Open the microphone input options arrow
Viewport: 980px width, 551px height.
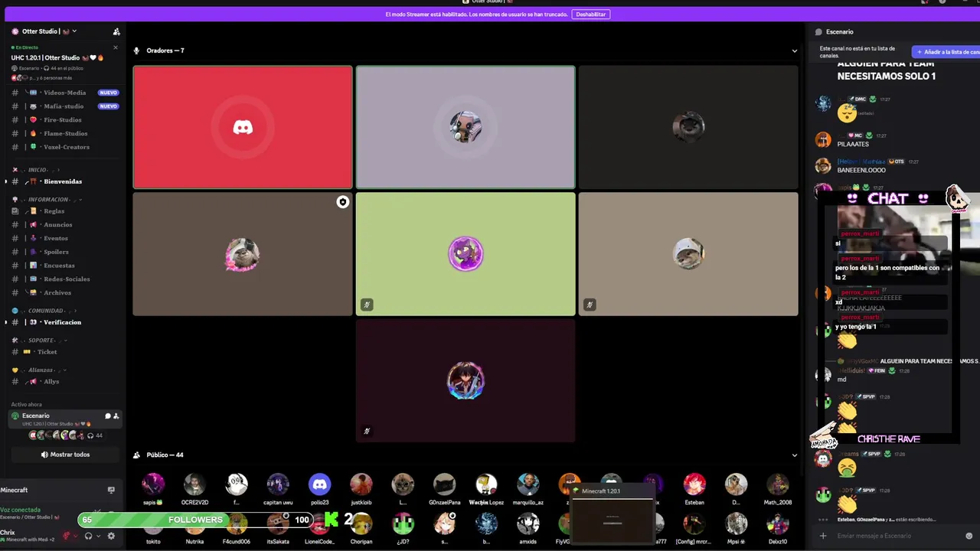(x=76, y=536)
